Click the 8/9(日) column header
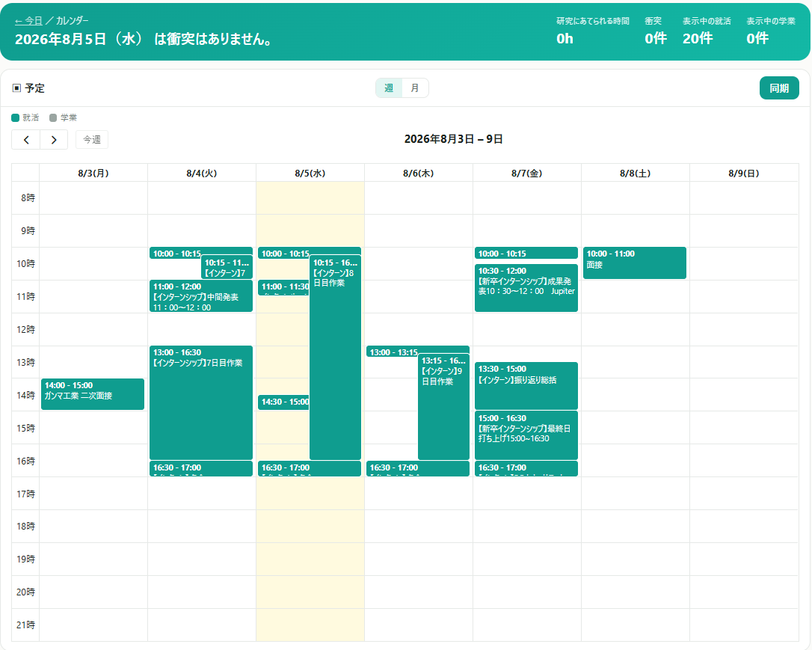This screenshot has height=650, width=812. [744, 173]
